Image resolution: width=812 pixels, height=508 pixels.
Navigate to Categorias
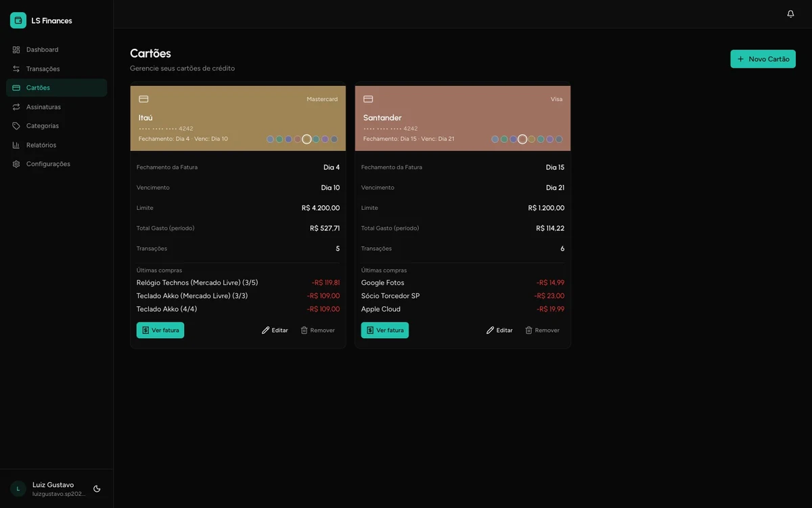[57, 125]
